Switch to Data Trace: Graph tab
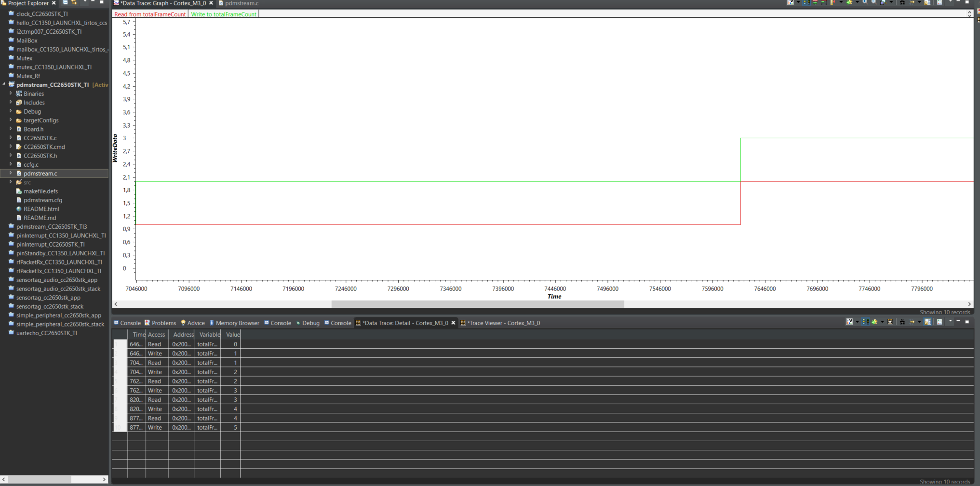The image size is (980, 486). point(163,3)
